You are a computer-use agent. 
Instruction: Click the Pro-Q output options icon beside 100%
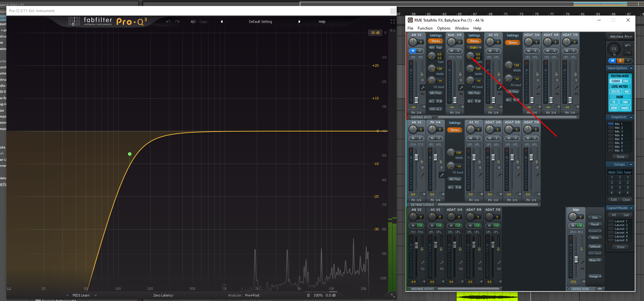click(308, 295)
